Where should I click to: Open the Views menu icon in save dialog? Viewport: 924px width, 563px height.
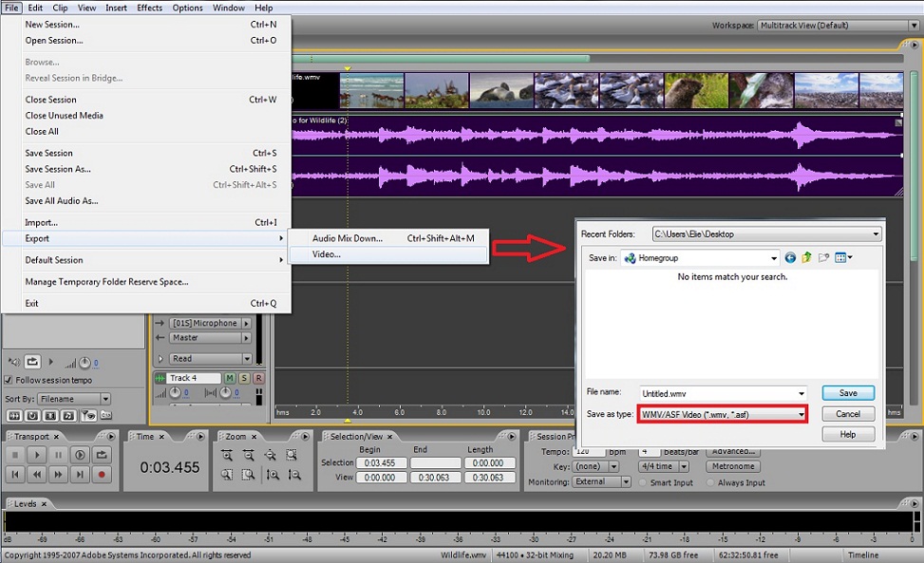pyautogui.click(x=843, y=257)
